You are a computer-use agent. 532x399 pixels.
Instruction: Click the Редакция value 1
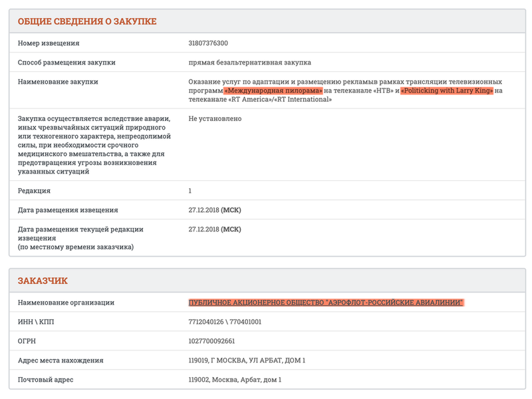(190, 191)
